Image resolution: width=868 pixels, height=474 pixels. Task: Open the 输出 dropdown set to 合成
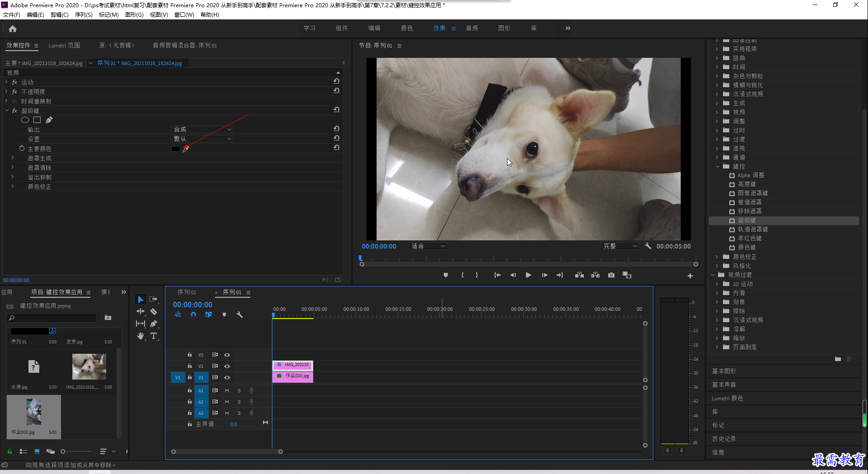[202, 129]
